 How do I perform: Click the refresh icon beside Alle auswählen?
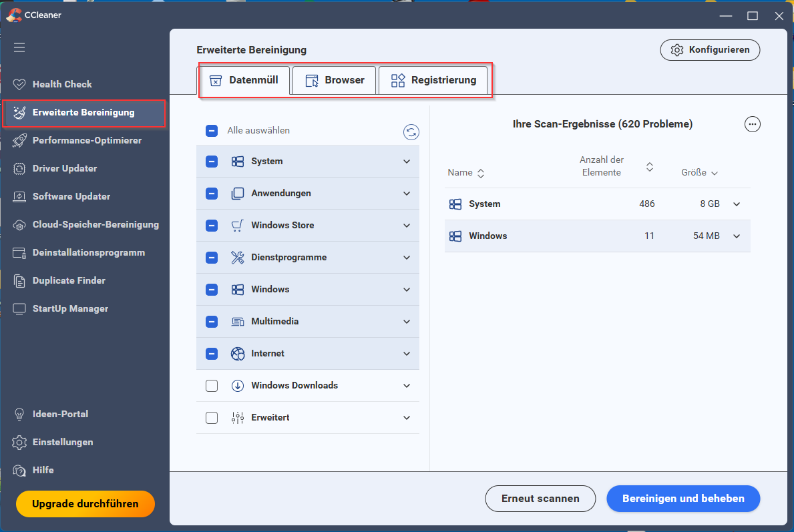click(411, 132)
